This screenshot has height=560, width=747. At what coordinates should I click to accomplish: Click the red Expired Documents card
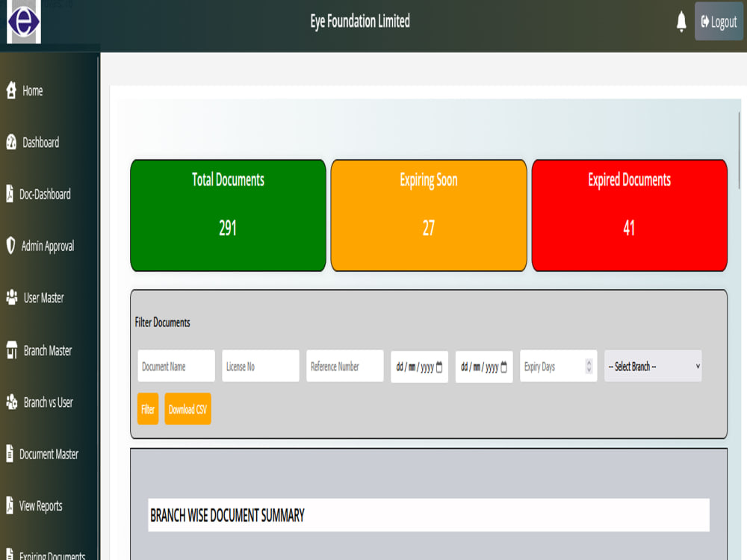pyautogui.click(x=629, y=215)
